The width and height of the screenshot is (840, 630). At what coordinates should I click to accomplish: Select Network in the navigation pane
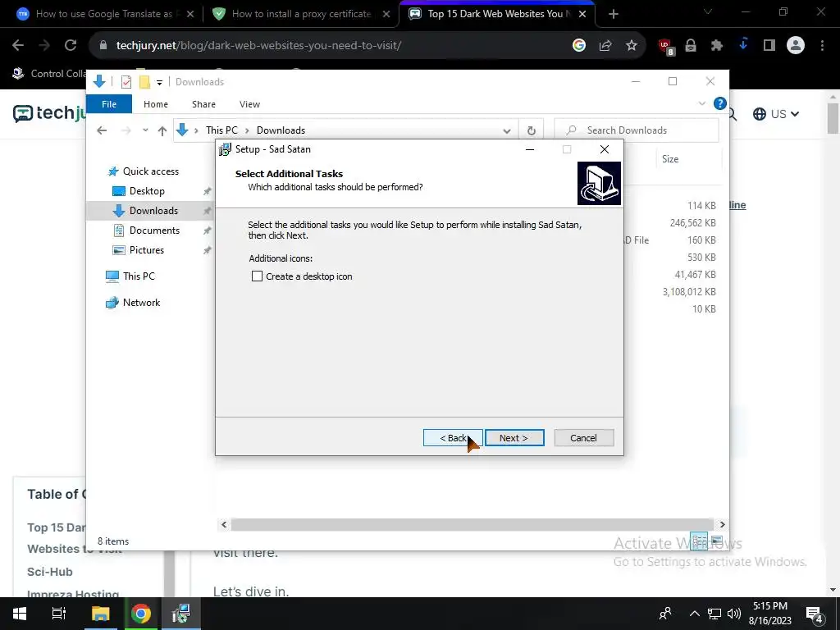pos(141,303)
